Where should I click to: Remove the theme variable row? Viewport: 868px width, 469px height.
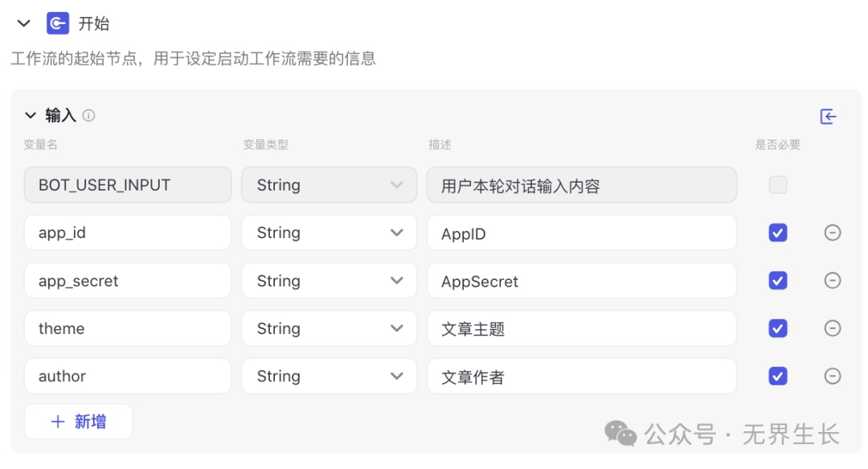coord(833,328)
